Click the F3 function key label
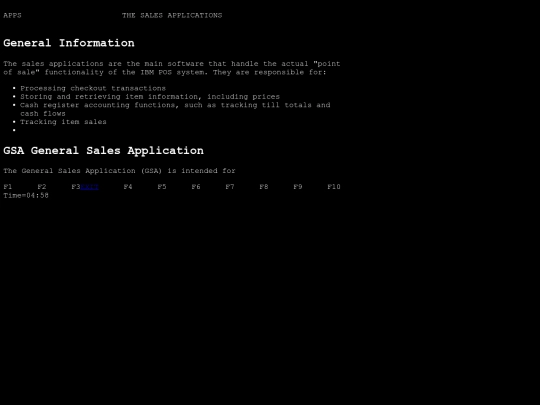The image size is (540, 405). tap(76, 187)
